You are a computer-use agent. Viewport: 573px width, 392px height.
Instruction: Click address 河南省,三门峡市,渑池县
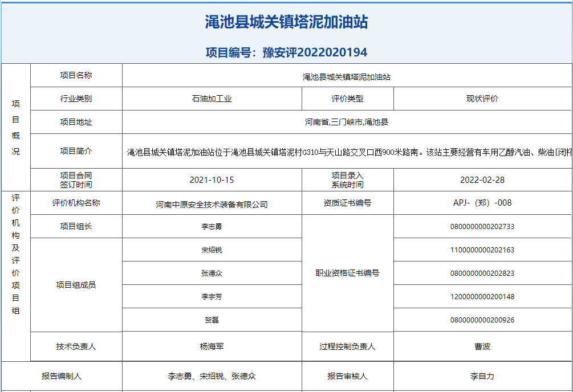coord(347,122)
